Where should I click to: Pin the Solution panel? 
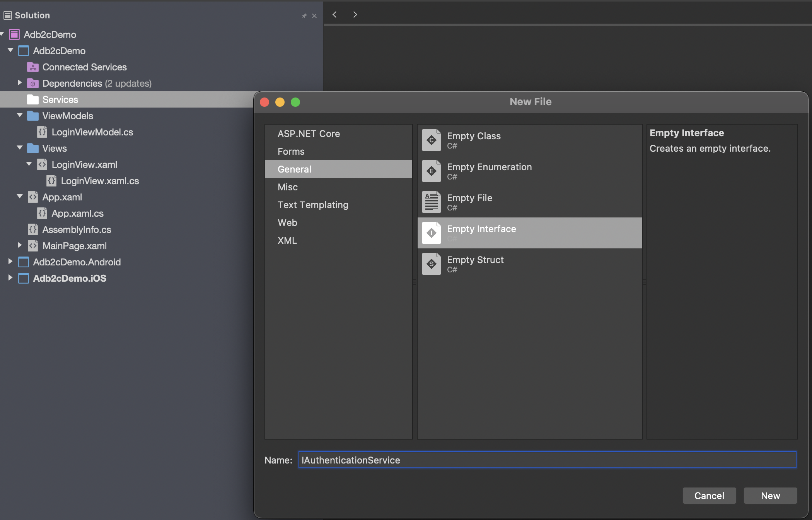304,16
